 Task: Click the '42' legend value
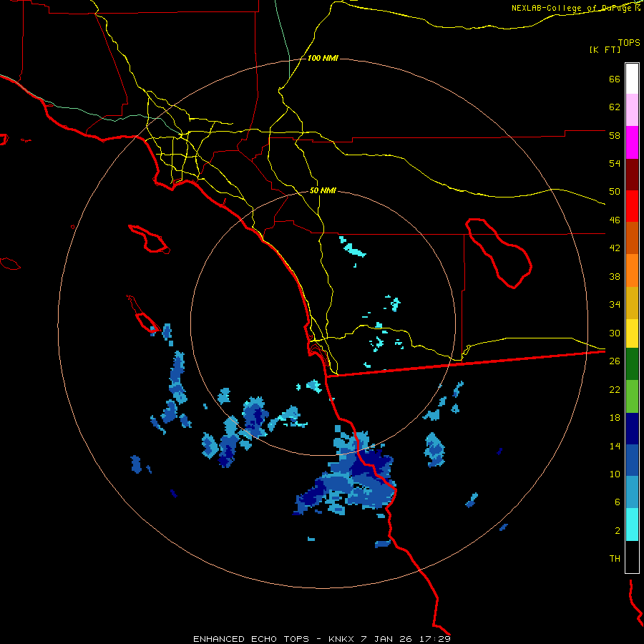coord(615,248)
